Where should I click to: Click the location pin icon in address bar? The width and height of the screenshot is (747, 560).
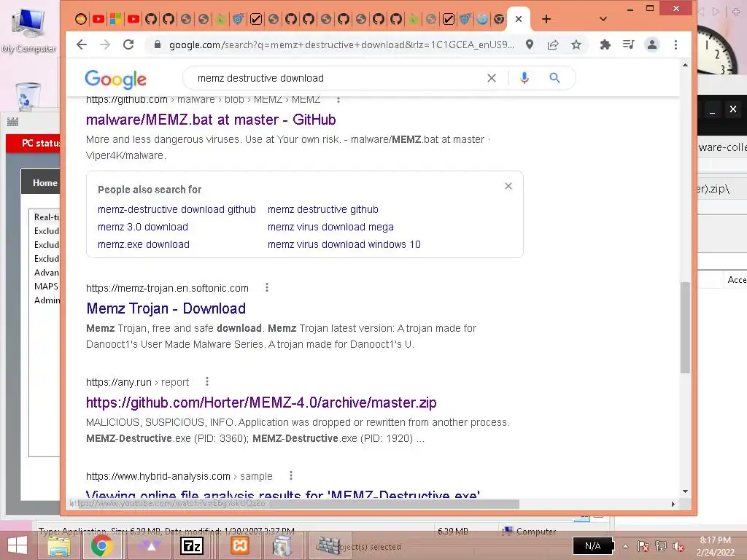pos(530,44)
